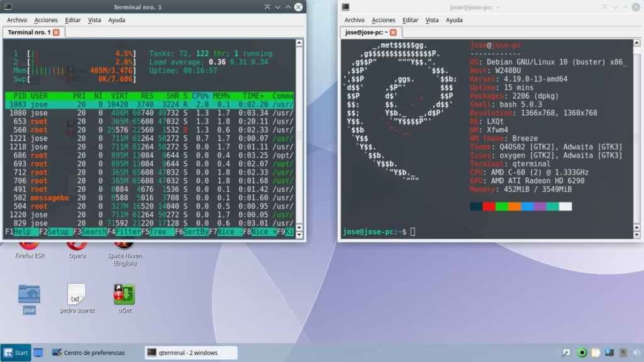Select the Terminal nro. 1 tab

tap(28, 32)
